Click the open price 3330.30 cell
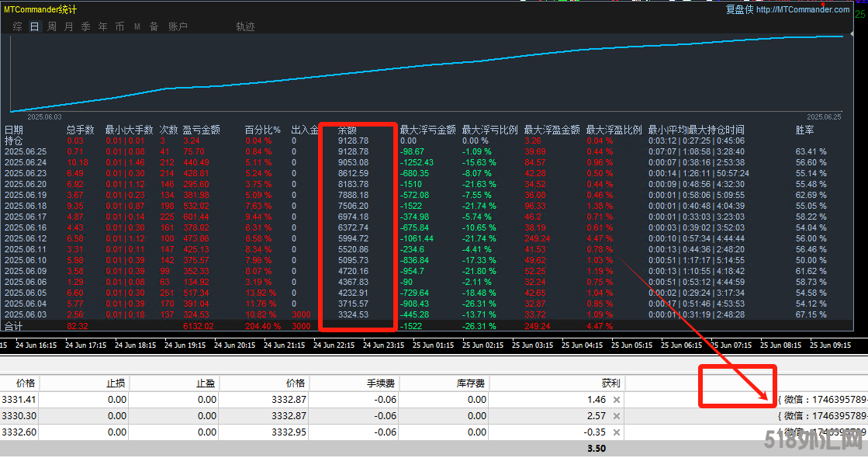 click(x=19, y=416)
